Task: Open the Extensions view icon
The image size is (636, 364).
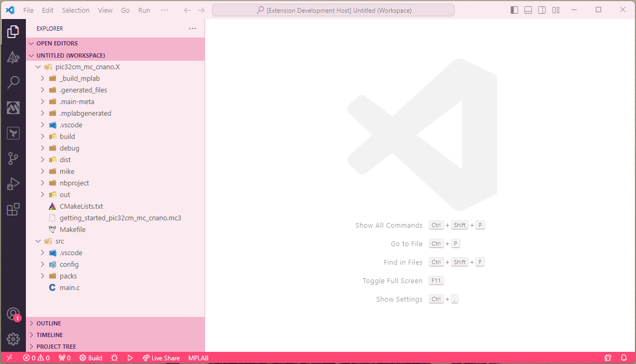Action: click(x=13, y=209)
